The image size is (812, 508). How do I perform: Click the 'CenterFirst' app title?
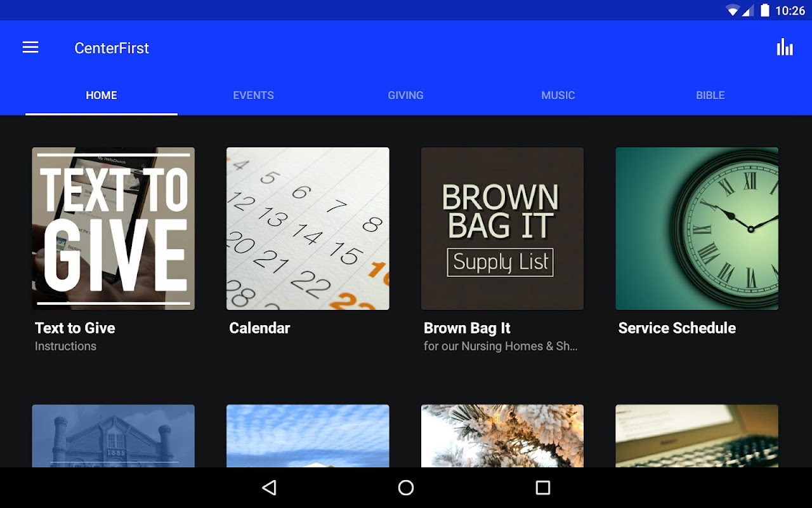(112, 48)
